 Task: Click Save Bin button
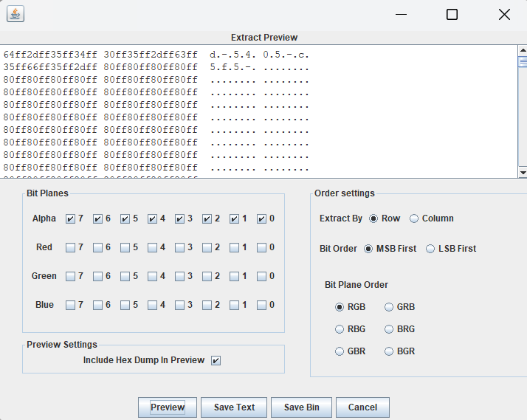(x=301, y=407)
